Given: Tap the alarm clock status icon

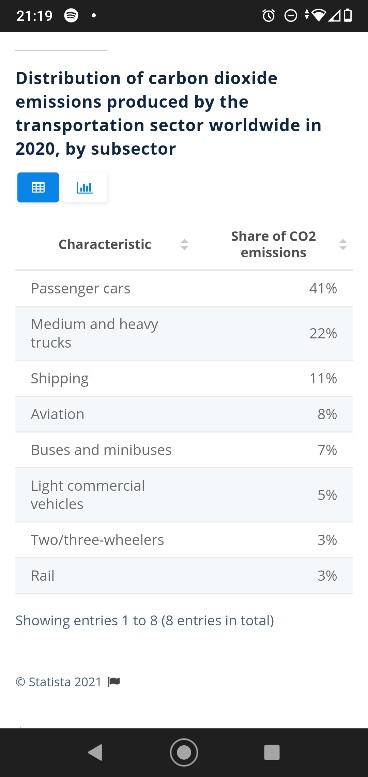Looking at the screenshot, I should [268, 16].
